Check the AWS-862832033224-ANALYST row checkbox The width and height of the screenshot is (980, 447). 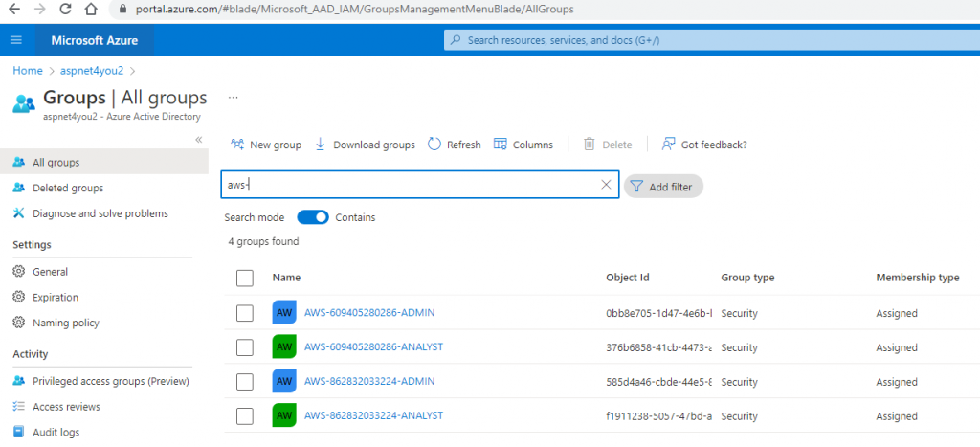(245, 415)
